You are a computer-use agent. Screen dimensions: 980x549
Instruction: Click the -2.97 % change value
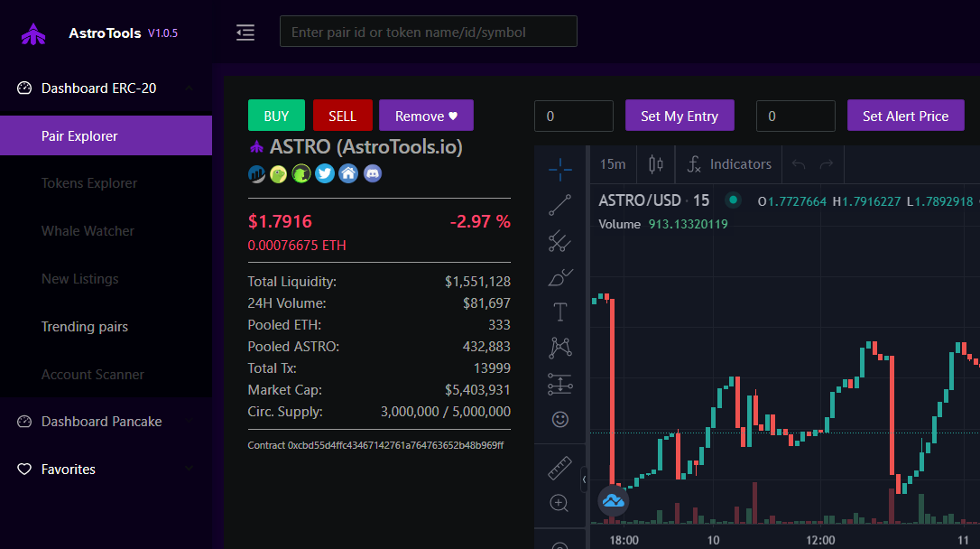click(x=480, y=221)
